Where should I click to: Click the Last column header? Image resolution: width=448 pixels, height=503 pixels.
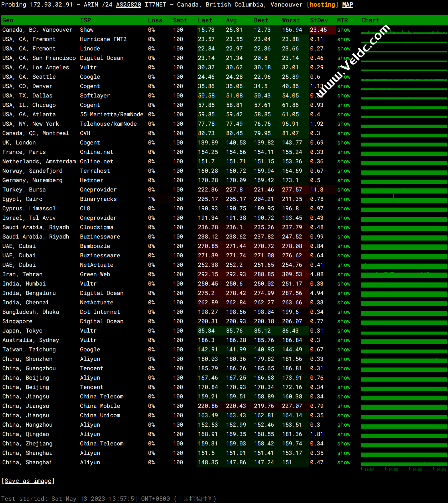205,20
